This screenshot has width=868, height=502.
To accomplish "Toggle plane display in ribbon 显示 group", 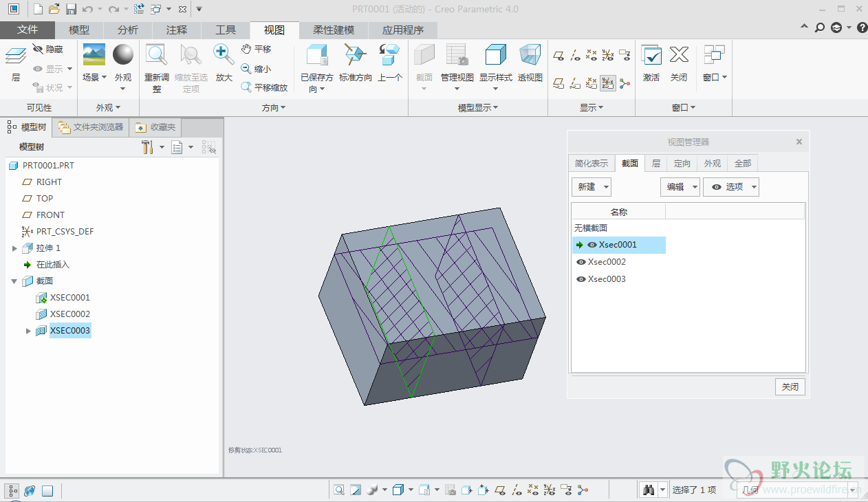I will click(x=559, y=55).
